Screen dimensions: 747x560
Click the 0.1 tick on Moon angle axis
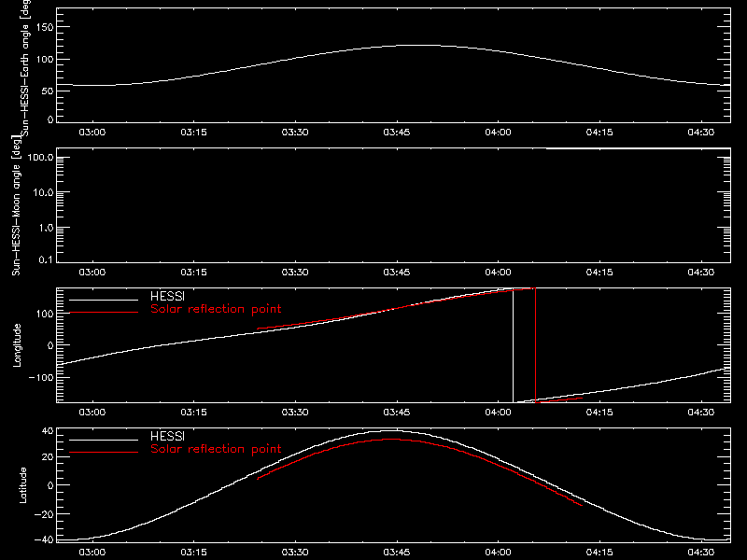coord(46,259)
